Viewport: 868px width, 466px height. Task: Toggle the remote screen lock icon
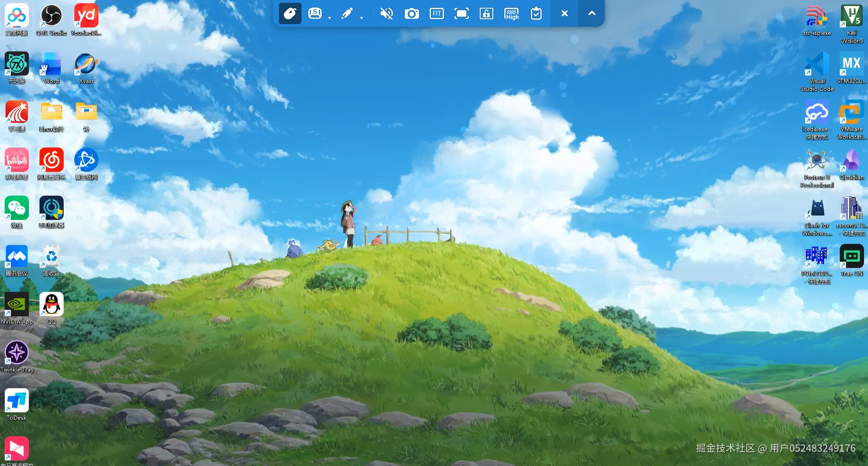[486, 13]
